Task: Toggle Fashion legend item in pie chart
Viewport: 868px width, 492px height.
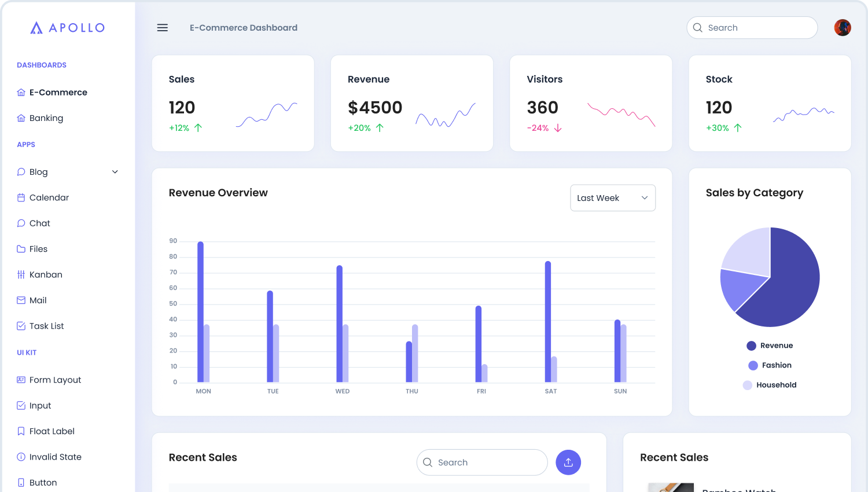Action: [x=770, y=365]
